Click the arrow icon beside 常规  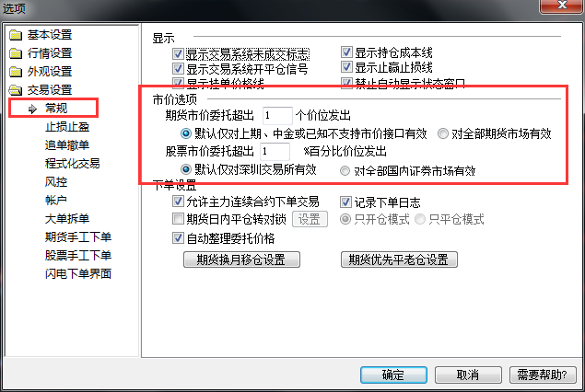(x=33, y=109)
